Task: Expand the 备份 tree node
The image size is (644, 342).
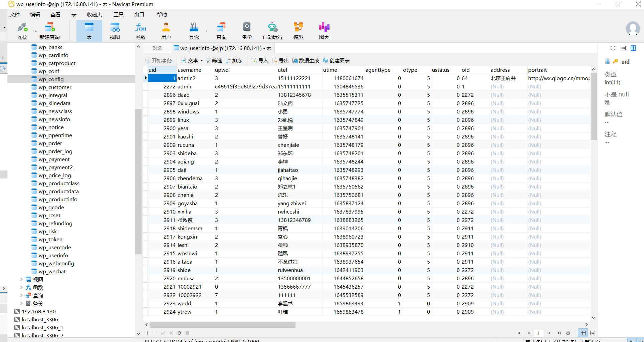Action: tap(21, 303)
